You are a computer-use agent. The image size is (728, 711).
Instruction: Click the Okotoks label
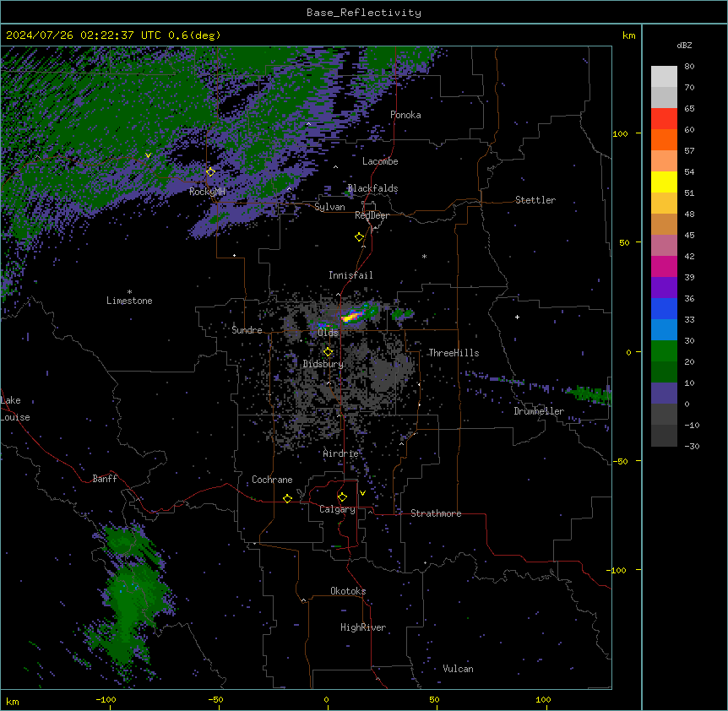click(348, 591)
